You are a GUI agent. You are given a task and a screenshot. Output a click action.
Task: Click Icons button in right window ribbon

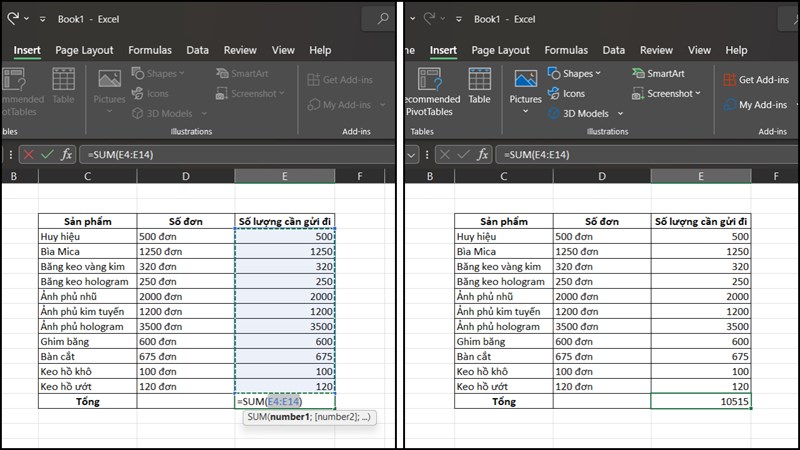[566, 93]
